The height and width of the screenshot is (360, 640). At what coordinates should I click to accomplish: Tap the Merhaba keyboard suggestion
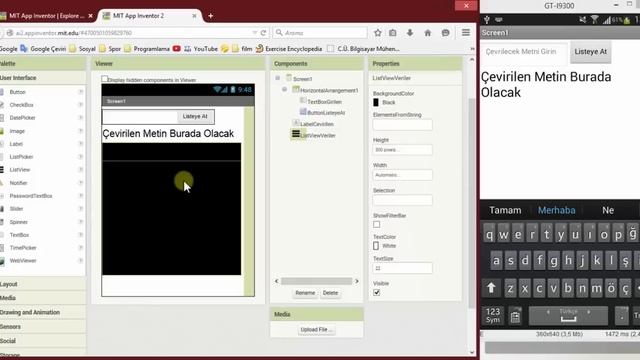556,210
